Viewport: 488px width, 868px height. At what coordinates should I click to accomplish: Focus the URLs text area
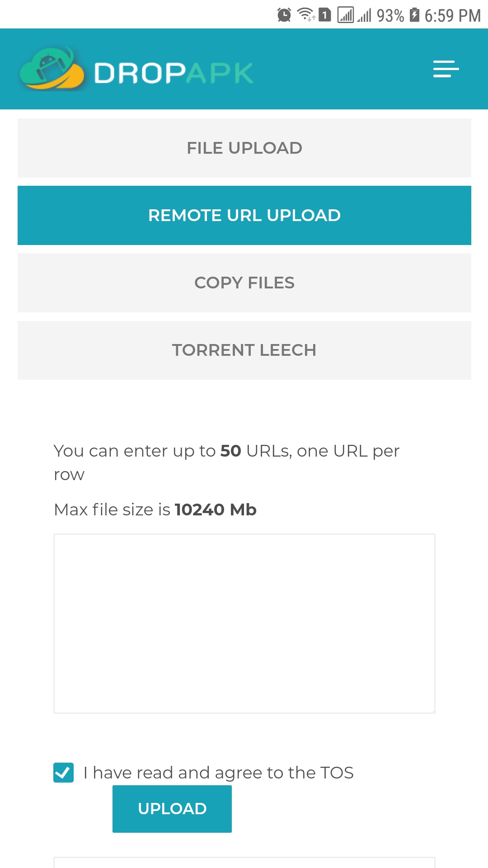tap(244, 623)
